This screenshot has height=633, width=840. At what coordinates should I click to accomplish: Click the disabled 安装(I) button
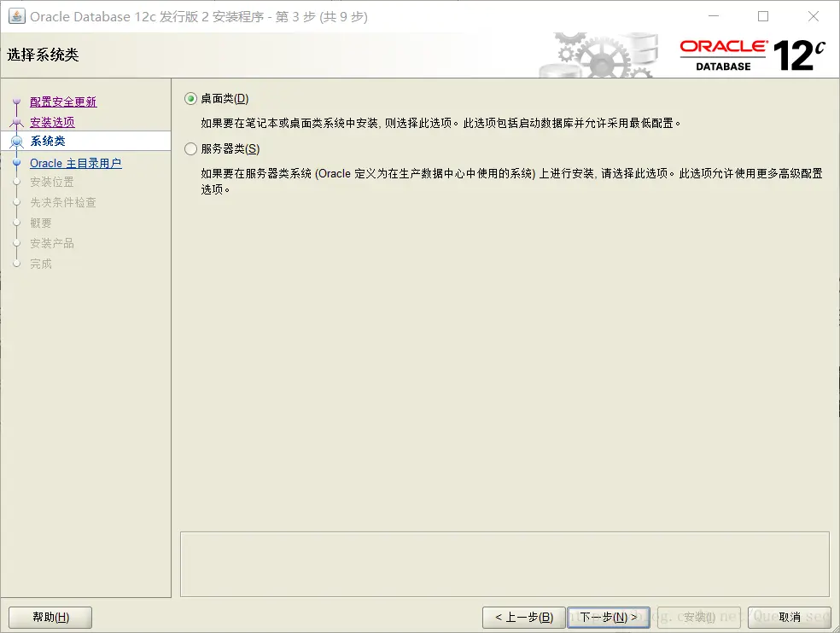pyautogui.click(x=699, y=617)
